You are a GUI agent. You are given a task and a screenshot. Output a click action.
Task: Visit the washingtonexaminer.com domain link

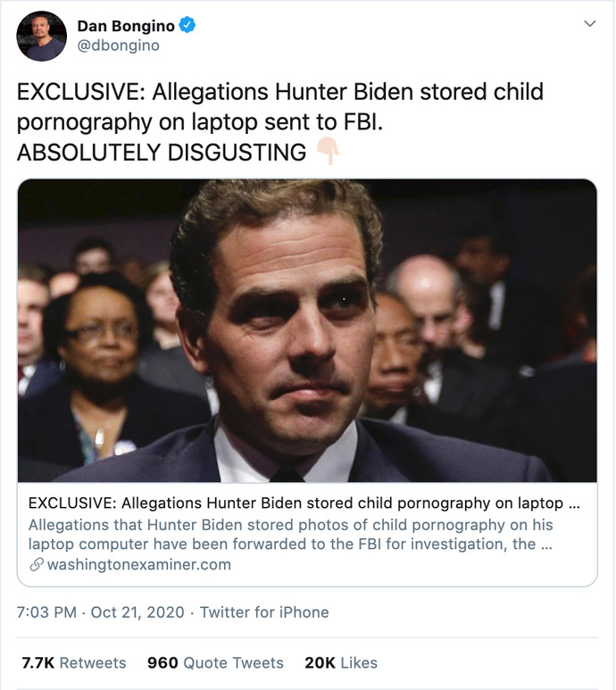(x=138, y=564)
